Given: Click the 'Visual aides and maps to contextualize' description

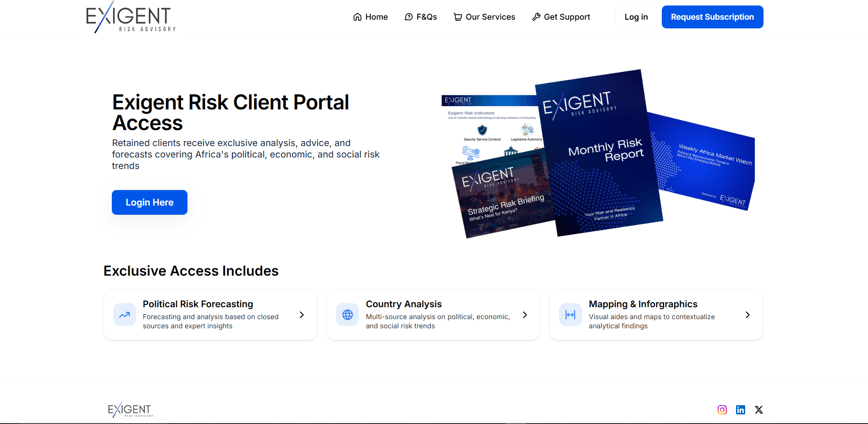Looking at the screenshot, I should point(652,321).
